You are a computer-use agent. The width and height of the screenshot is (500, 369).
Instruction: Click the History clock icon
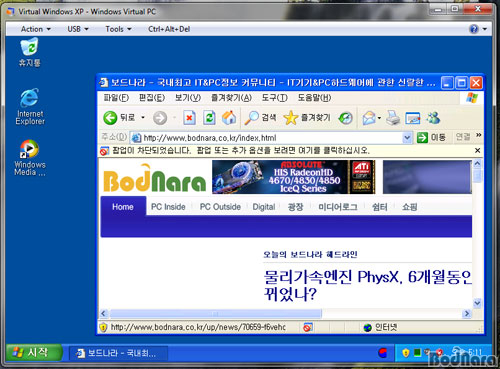pyautogui.click(x=345, y=118)
